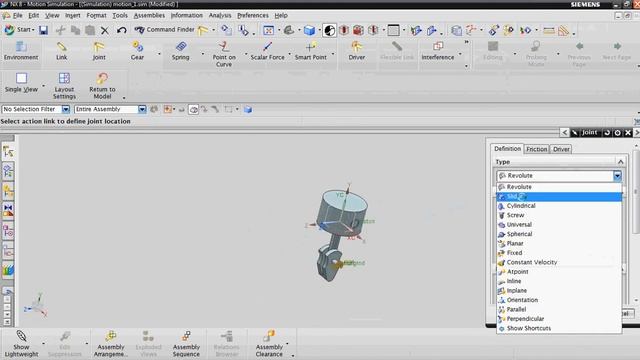Switch to the Definition tab
Screen dimensions: 640x360
tap(507, 149)
